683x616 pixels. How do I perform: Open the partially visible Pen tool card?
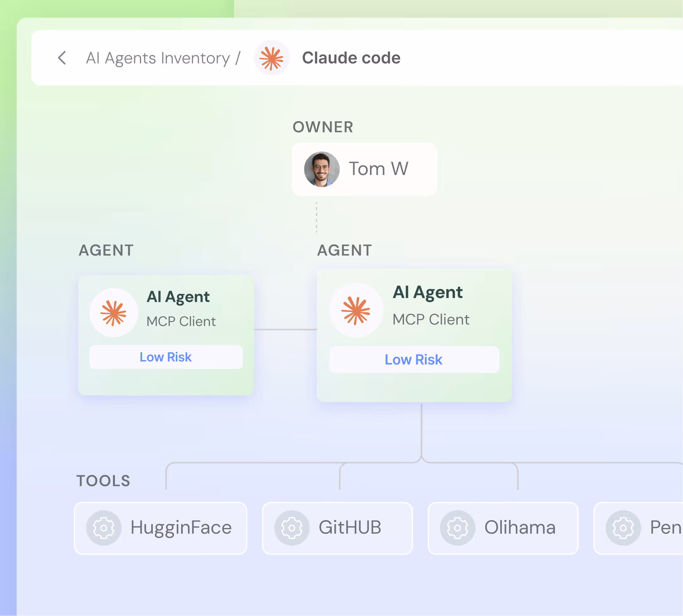tap(638, 529)
